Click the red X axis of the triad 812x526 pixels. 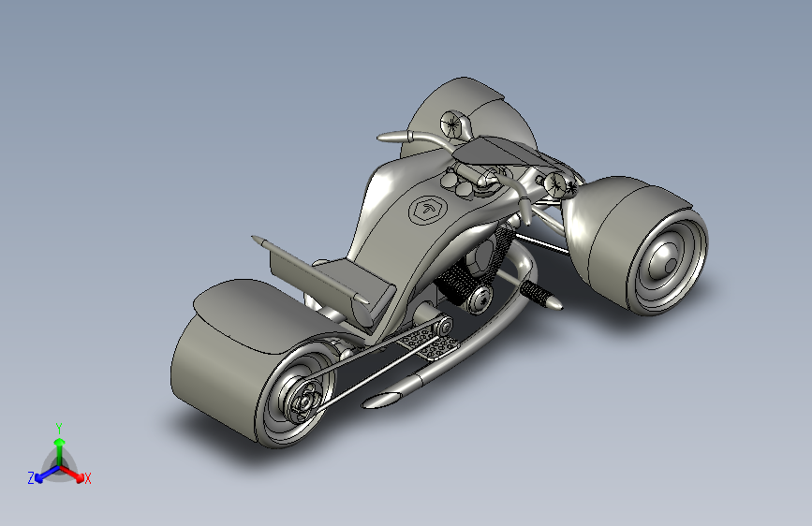(73, 474)
